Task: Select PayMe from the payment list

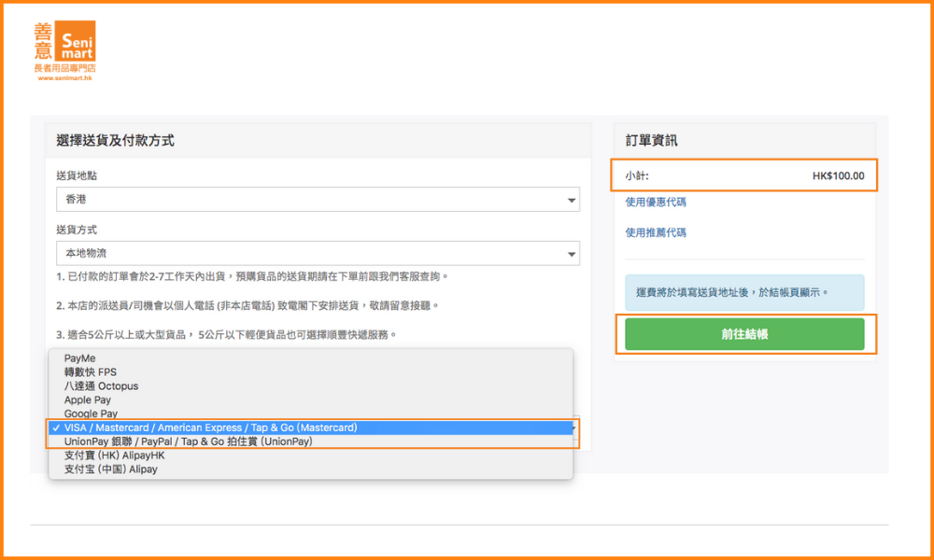Action: (80, 358)
